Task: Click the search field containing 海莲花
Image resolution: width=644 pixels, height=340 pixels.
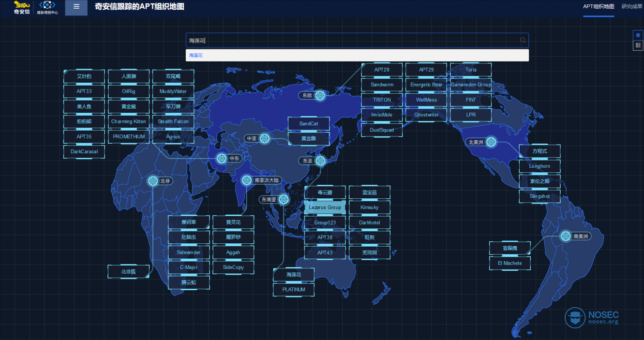Action: pos(357,40)
